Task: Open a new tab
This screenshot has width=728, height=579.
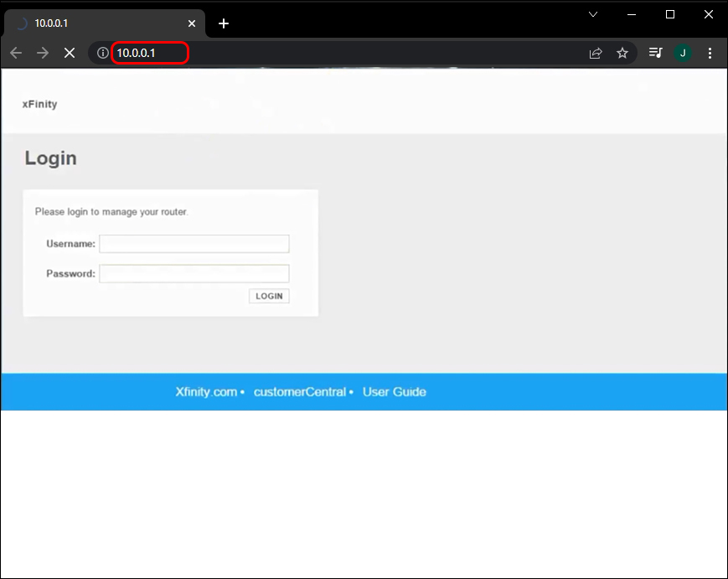Action: [x=224, y=23]
